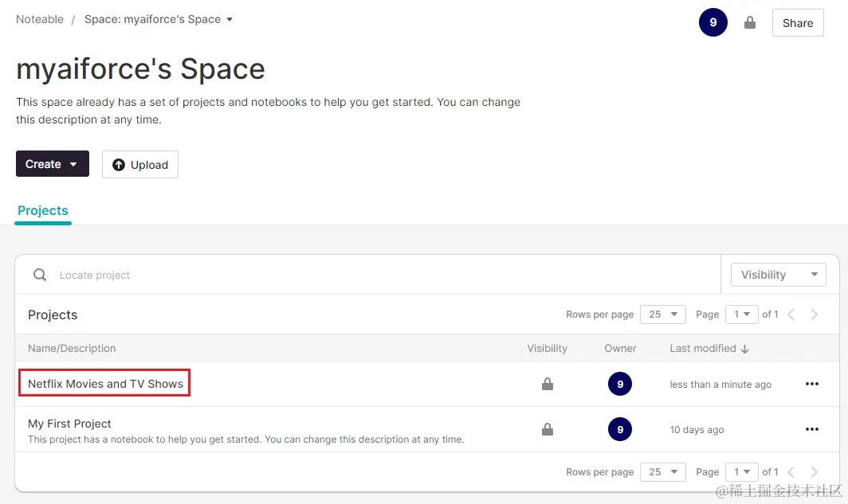Click lock icon in Netflix Movies row
Viewport: 848px width, 504px height.
(548, 384)
